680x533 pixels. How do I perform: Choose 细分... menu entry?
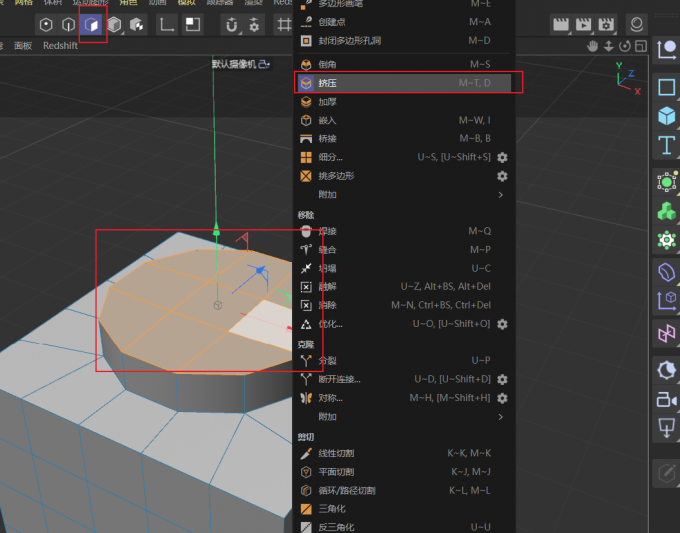(404, 157)
